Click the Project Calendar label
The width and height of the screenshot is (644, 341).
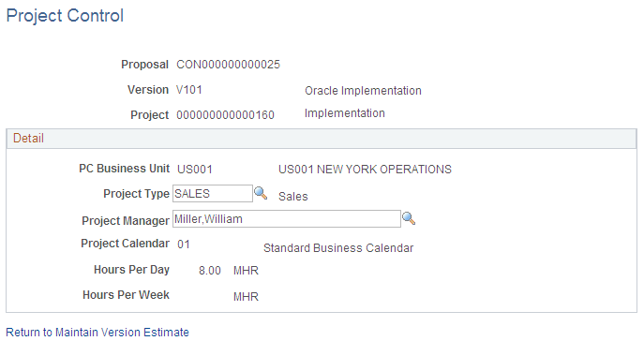click(126, 244)
